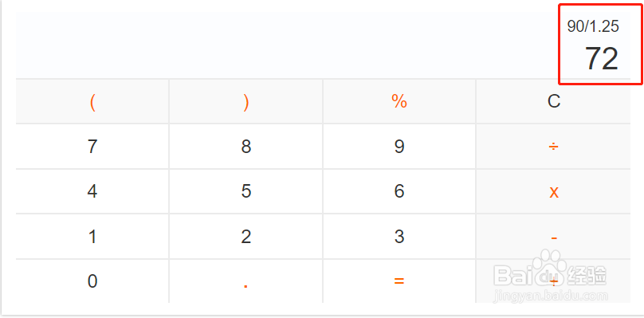The width and height of the screenshot is (644, 318).
Task: Tap the number 6 key
Action: pyautogui.click(x=399, y=191)
